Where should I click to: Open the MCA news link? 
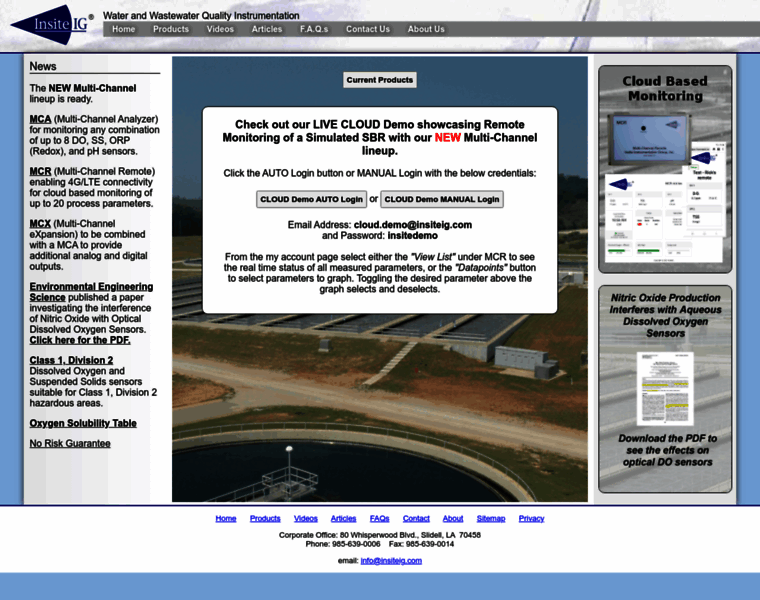(40, 119)
